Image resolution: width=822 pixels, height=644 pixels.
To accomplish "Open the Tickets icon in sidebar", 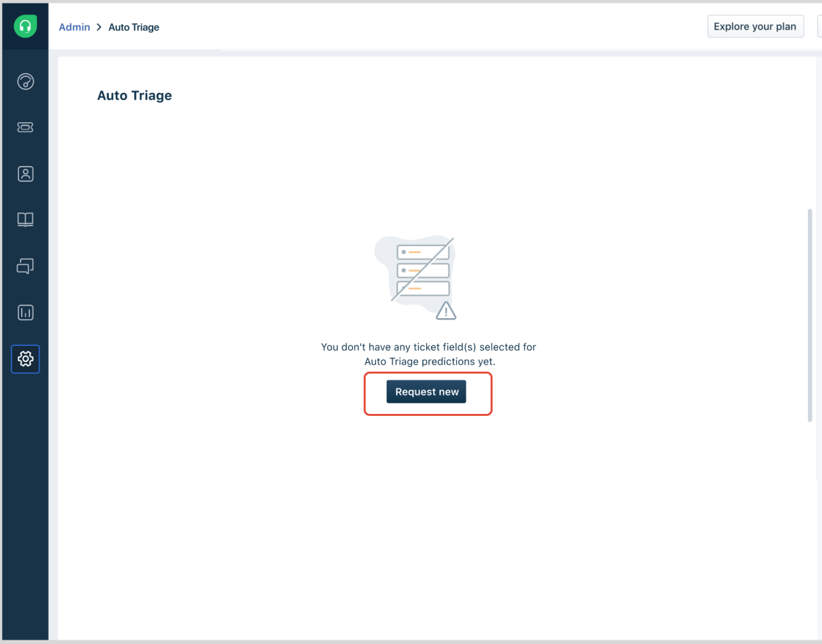I will [25, 127].
